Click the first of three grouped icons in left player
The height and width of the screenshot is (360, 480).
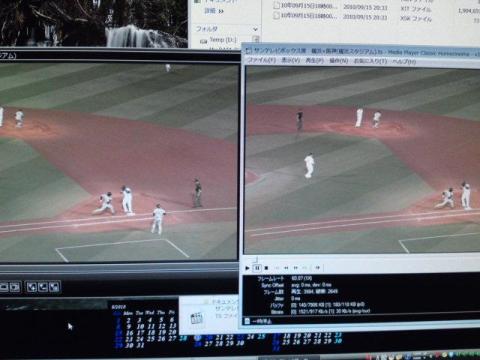point(32,287)
